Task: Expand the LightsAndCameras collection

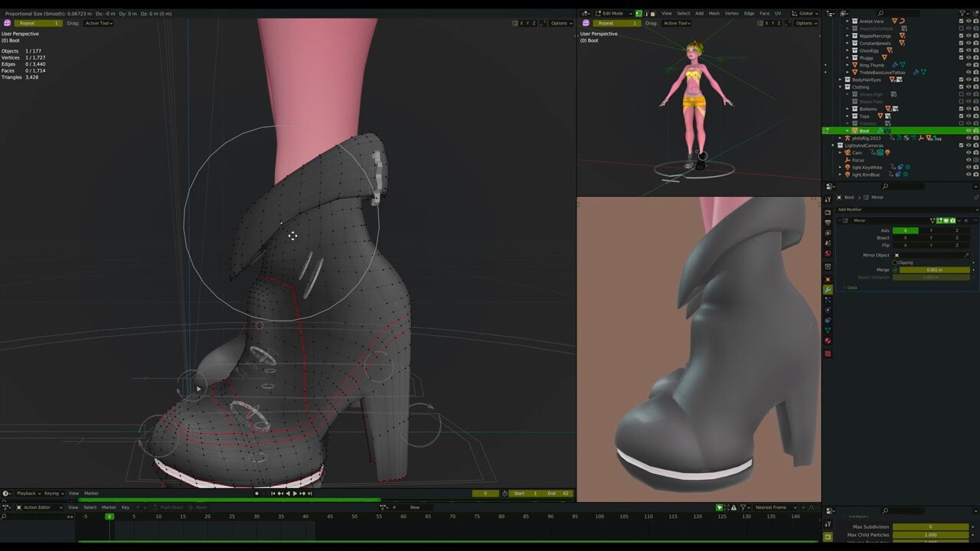Action: (x=832, y=145)
